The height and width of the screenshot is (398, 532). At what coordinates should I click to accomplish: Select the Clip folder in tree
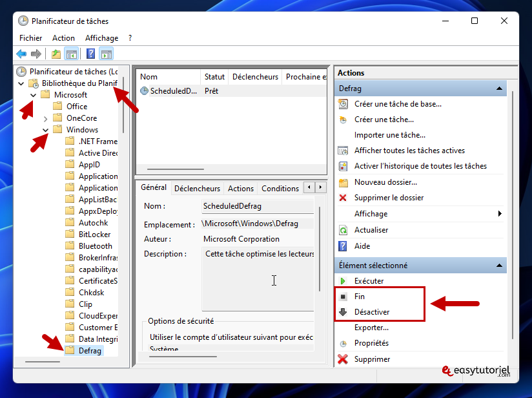[85, 304]
